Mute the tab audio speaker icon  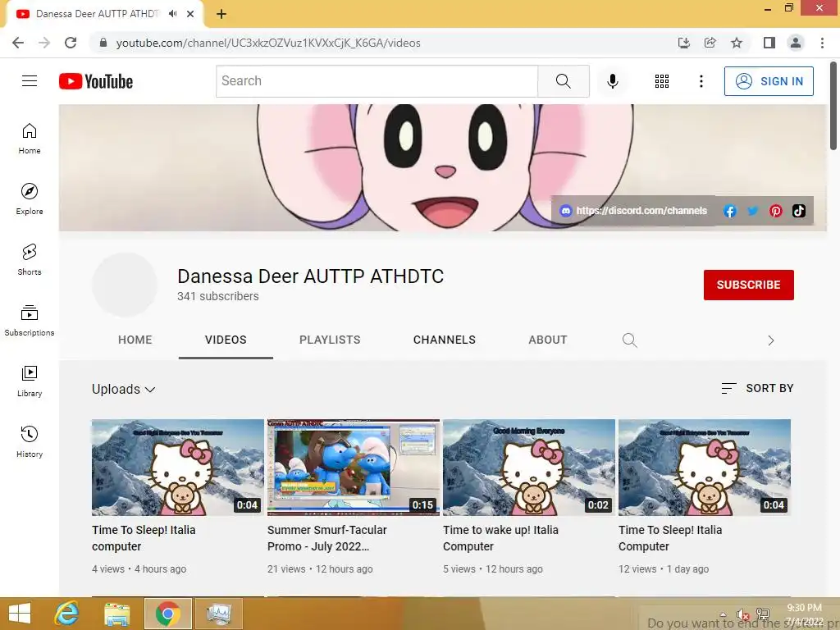click(x=172, y=14)
